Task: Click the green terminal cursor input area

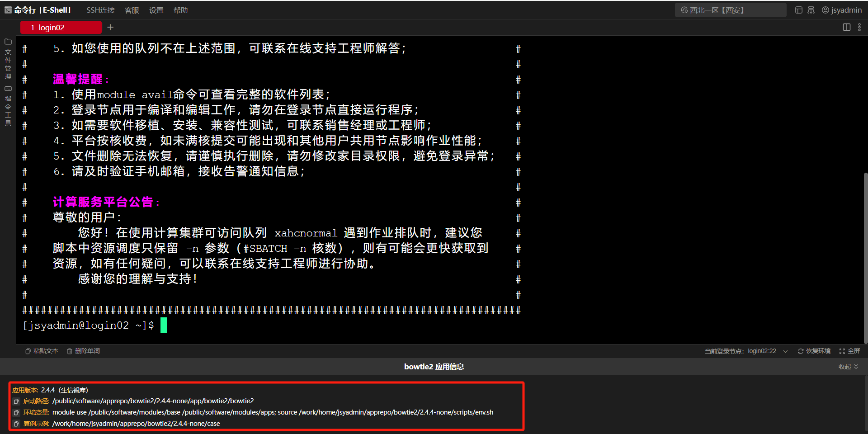Action: click(x=164, y=325)
